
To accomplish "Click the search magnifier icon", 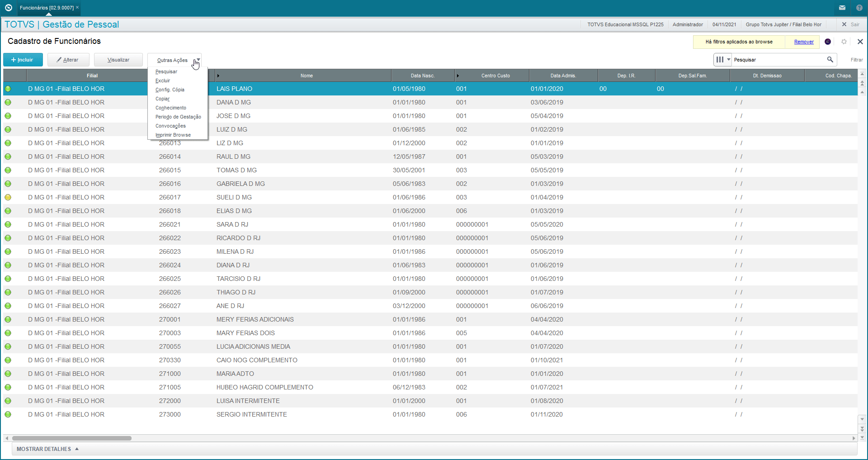I will coord(830,59).
